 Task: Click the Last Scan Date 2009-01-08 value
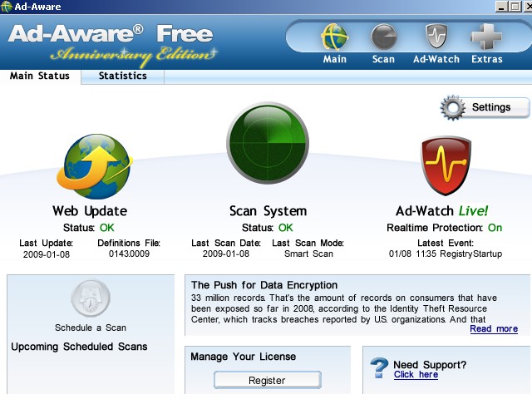[x=225, y=254]
